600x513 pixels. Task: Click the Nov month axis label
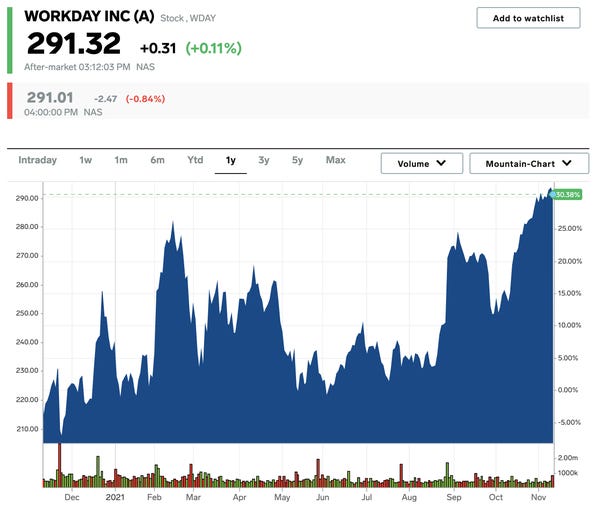(538, 497)
